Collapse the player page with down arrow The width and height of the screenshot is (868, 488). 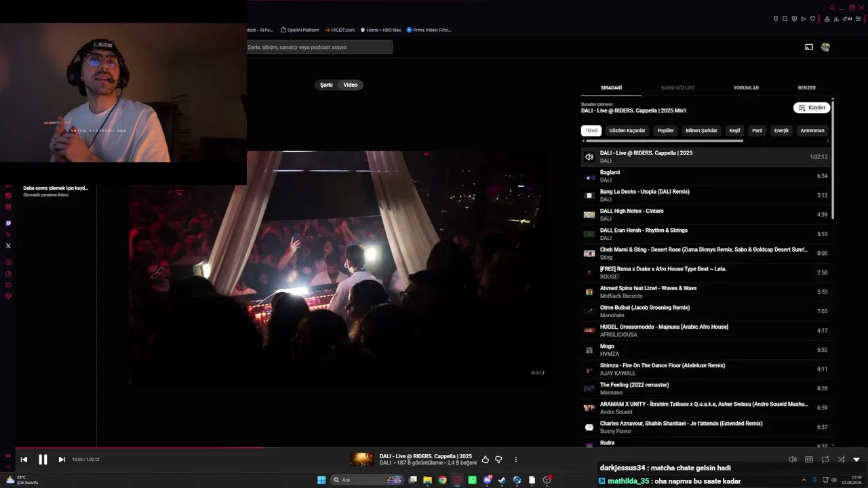(x=856, y=460)
